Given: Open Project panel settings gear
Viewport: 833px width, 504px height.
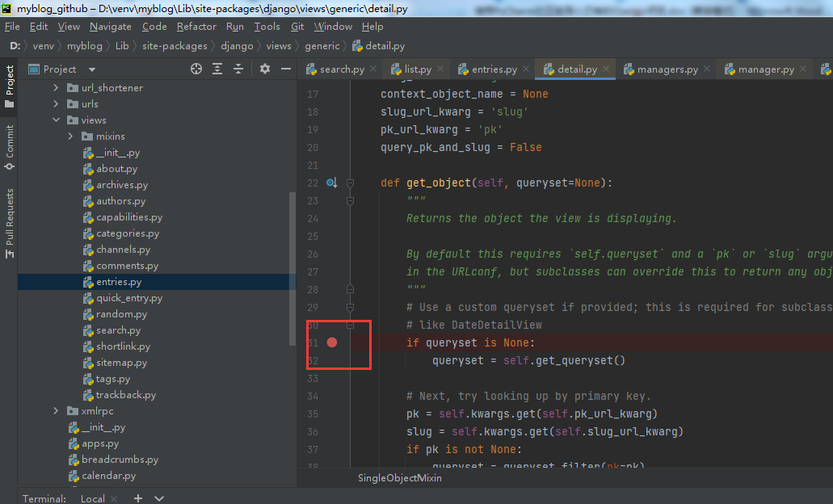Looking at the screenshot, I should pos(264,69).
